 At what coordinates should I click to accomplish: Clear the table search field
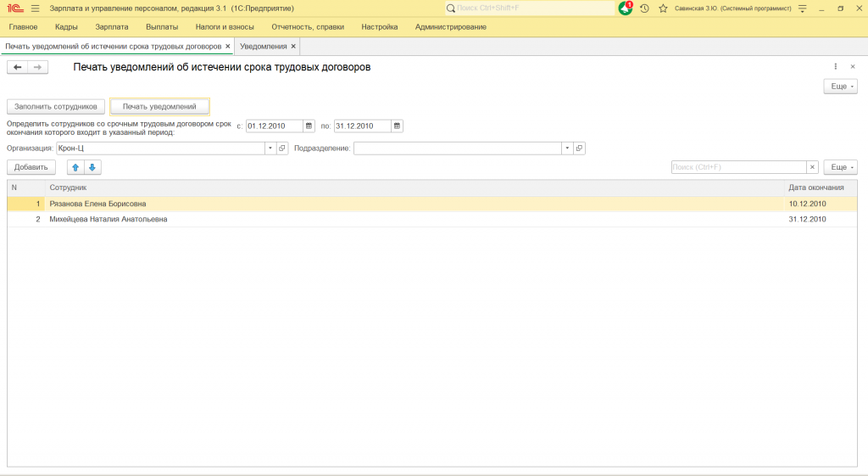coord(812,167)
